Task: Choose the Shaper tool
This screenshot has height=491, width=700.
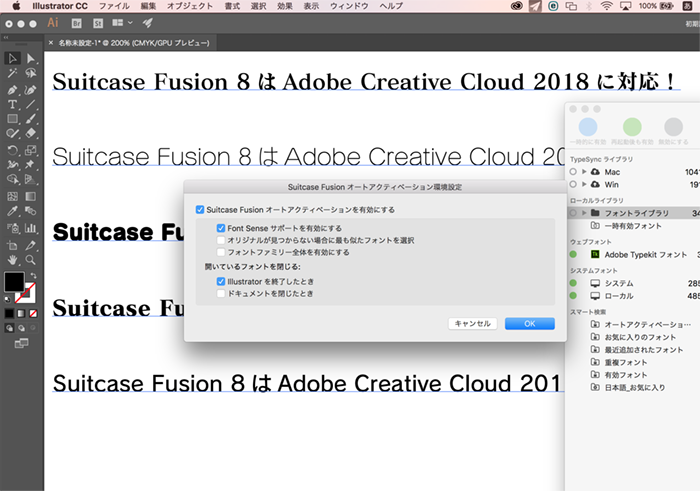Action: coord(12,133)
